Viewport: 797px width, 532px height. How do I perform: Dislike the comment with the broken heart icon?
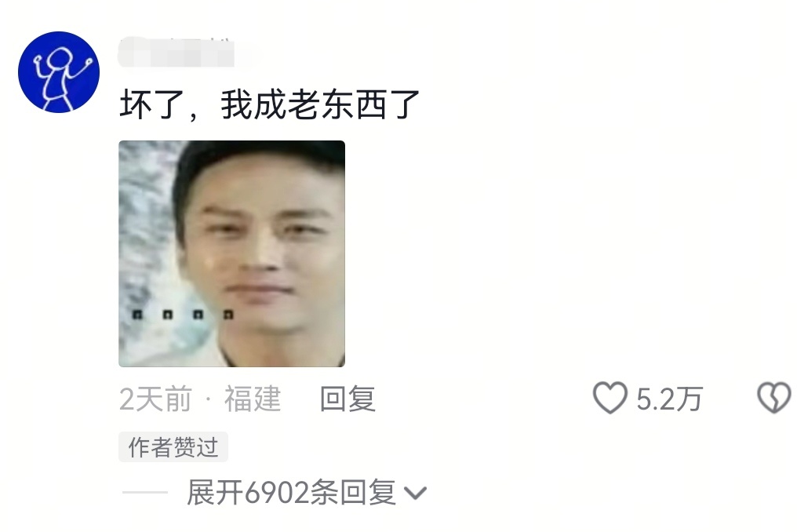[774, 398]
